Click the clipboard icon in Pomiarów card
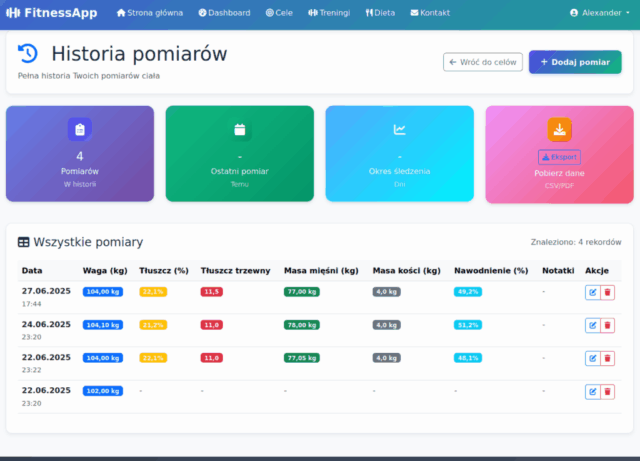 click(x=80, y=129)
